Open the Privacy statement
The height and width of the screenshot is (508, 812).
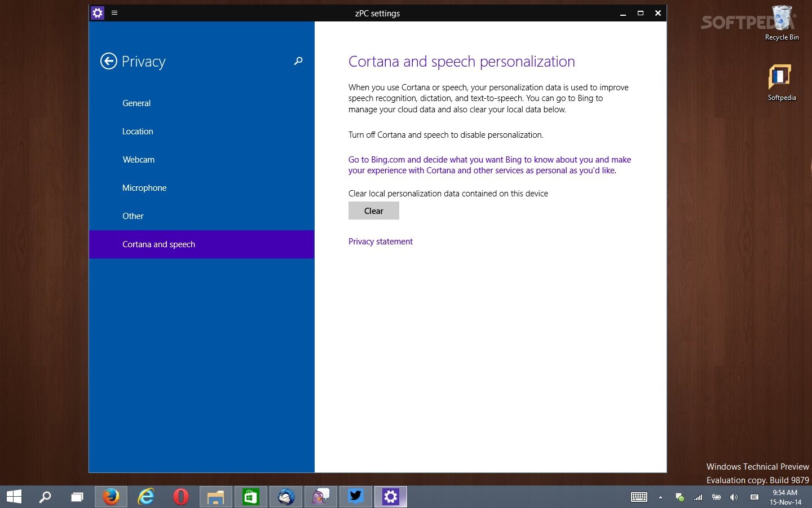(x=380, y=242)
